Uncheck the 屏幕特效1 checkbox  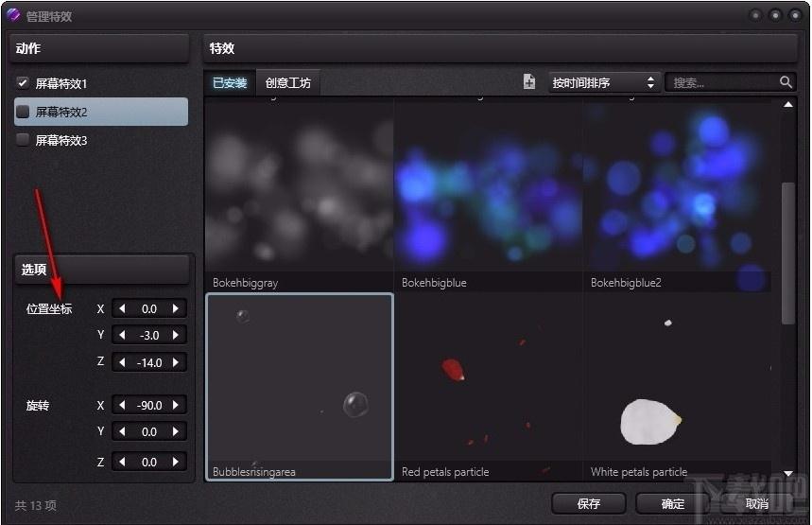point(23,83)
